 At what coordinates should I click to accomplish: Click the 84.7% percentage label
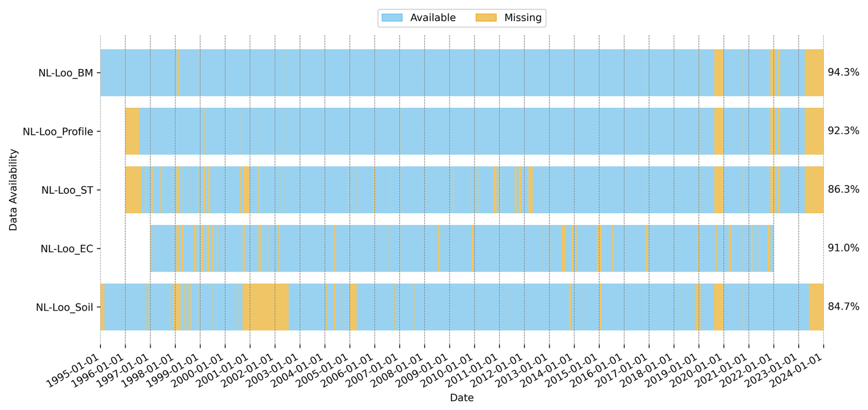click(x=843, y=307)
